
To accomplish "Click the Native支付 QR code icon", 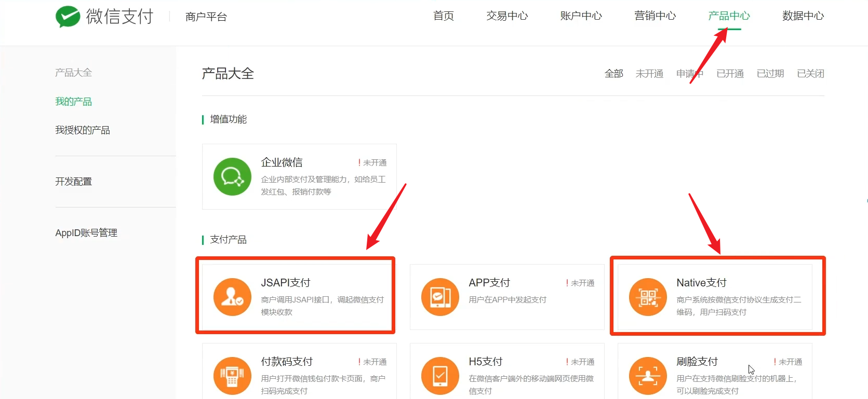I will click(x=648, y=297).
